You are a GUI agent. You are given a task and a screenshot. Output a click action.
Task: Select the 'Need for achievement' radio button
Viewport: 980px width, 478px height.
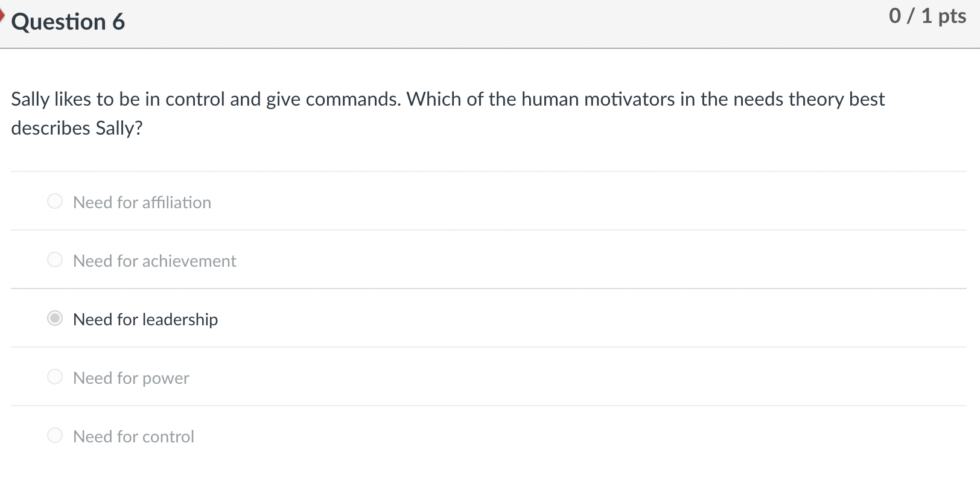click(x=54, y=260)
